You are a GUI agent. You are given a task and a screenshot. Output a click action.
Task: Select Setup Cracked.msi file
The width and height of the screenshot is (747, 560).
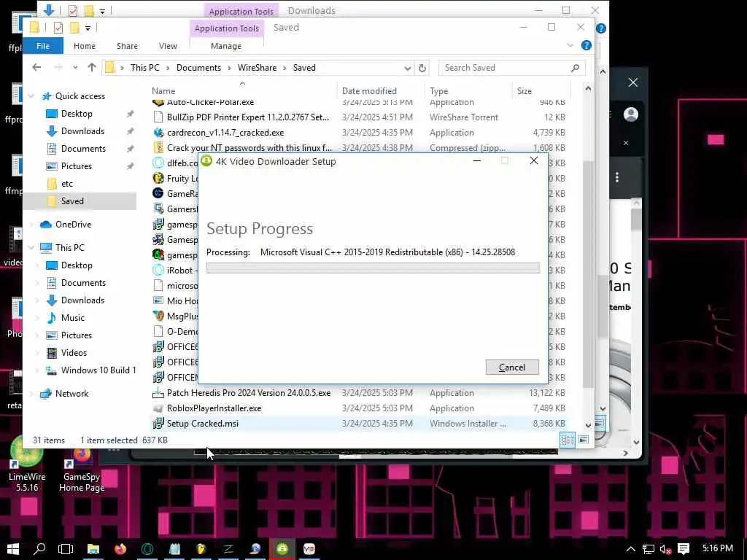point(203,424)
